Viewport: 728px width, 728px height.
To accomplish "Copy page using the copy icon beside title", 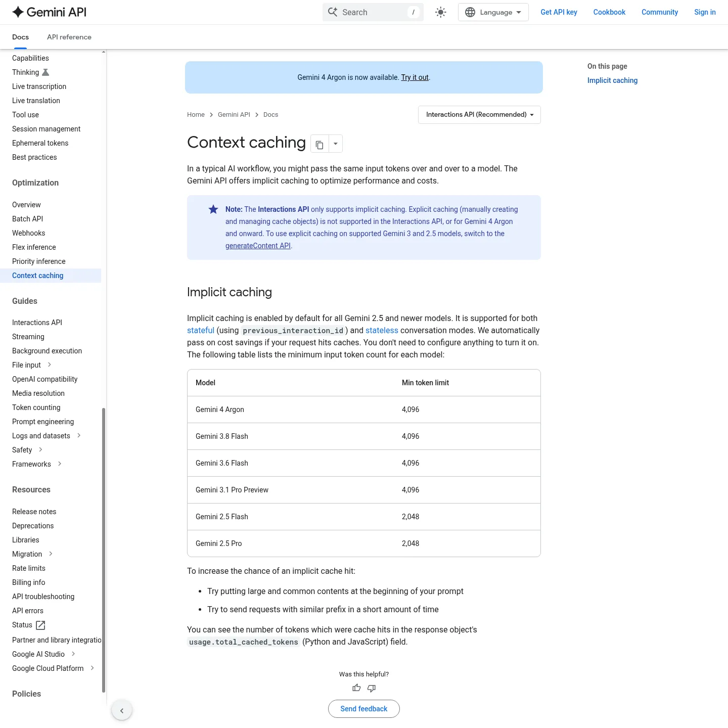I will 320,145.
